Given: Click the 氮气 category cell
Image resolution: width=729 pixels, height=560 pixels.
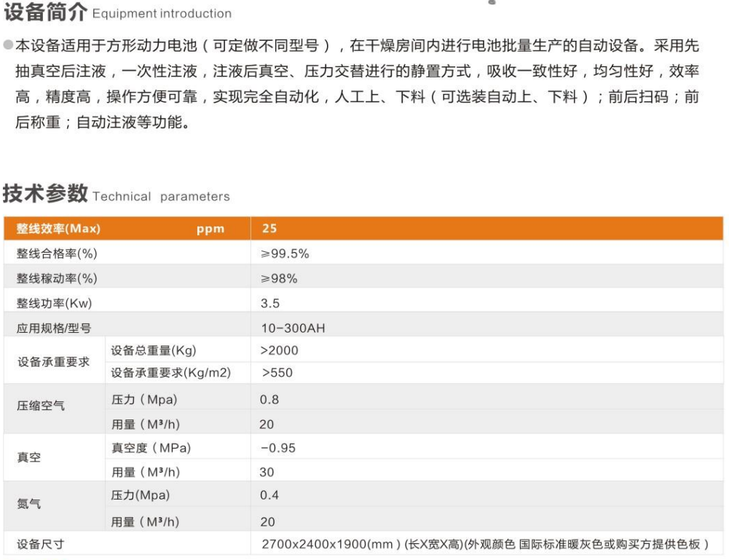Looking at the screenshot, I should coord(29,503).
